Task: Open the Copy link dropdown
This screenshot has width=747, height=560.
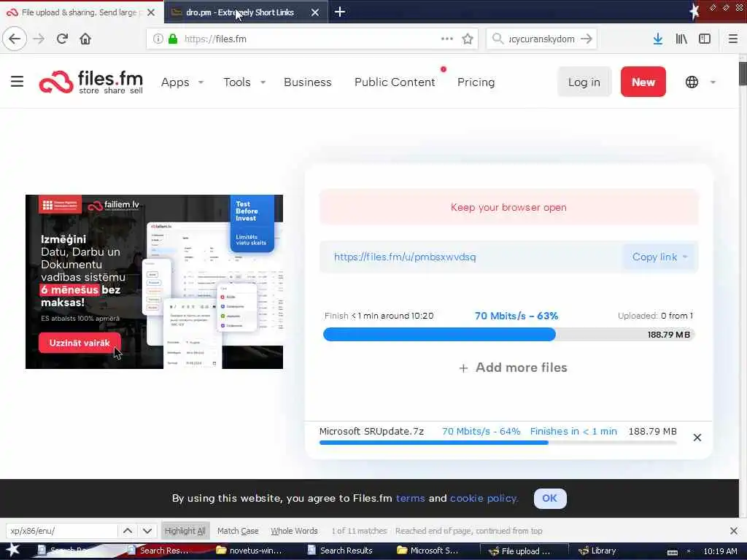Action: (x=659, y=257)
